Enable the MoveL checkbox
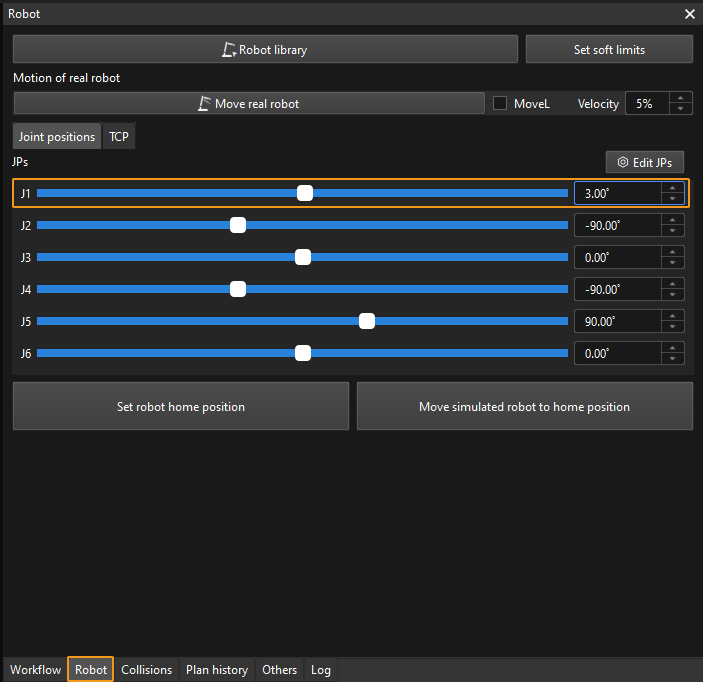703x682 pixels. 501,103
